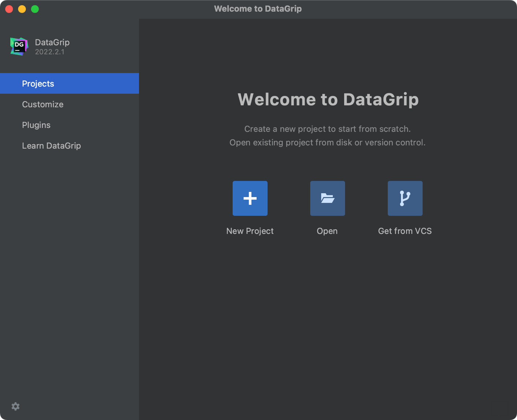Click the green maximize traffic light
Screen dimensions: 517x420
[34, 9]
